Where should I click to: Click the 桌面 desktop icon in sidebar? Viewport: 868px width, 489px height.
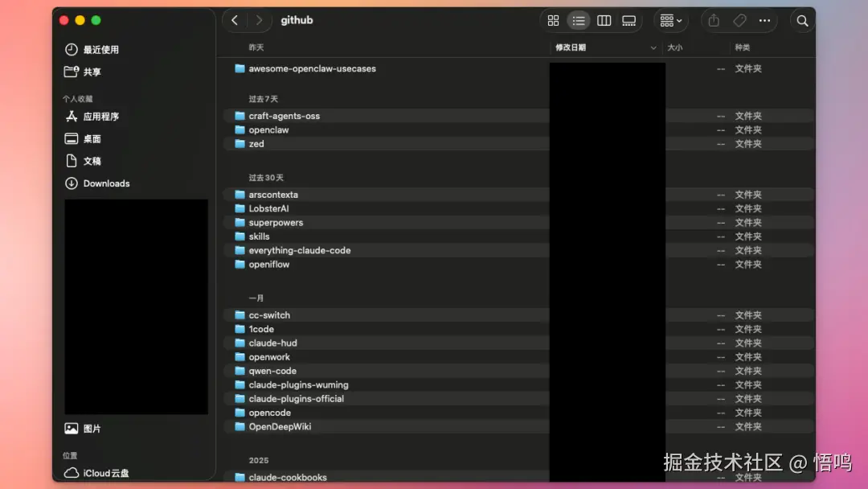pyautogui.click(x=72, y=139)
